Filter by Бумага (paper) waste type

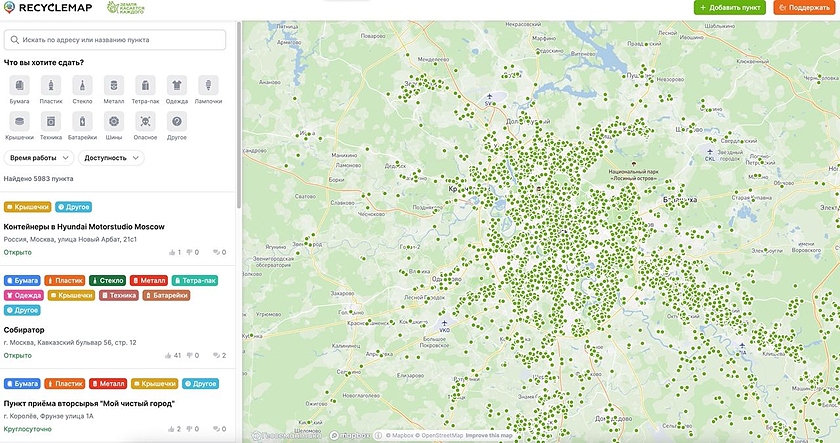(19, 86)
